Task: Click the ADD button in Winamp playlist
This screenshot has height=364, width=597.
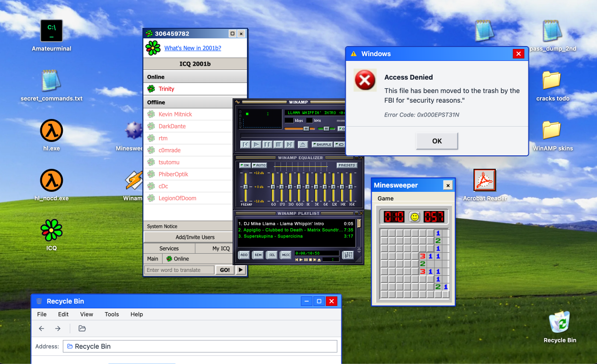Action: tap(244, 255)
